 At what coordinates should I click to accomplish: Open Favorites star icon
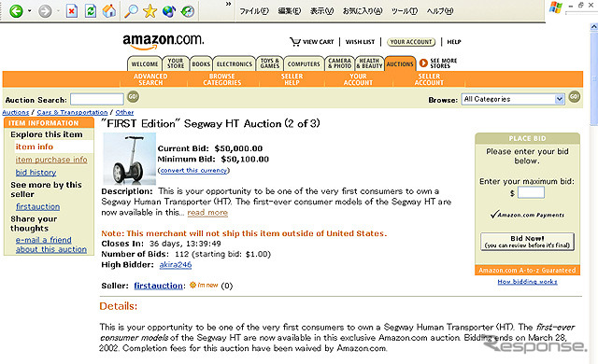[x=149, y=11]
